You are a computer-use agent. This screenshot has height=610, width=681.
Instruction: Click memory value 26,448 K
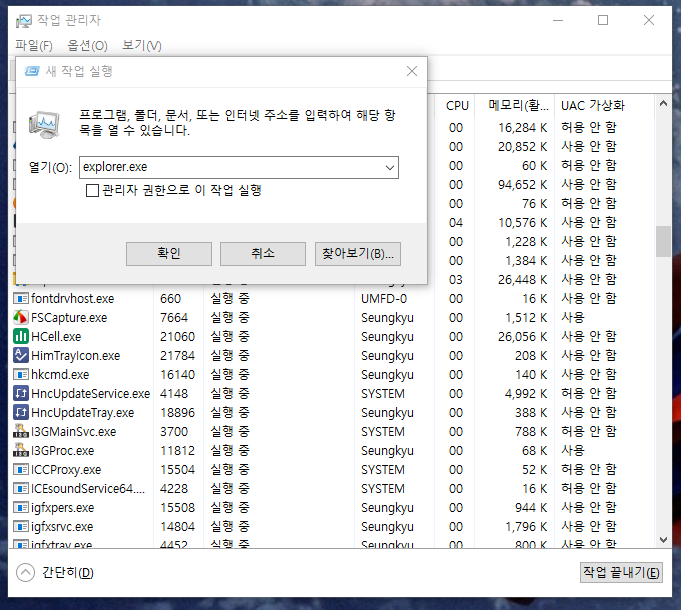click(x=522, y=280)
